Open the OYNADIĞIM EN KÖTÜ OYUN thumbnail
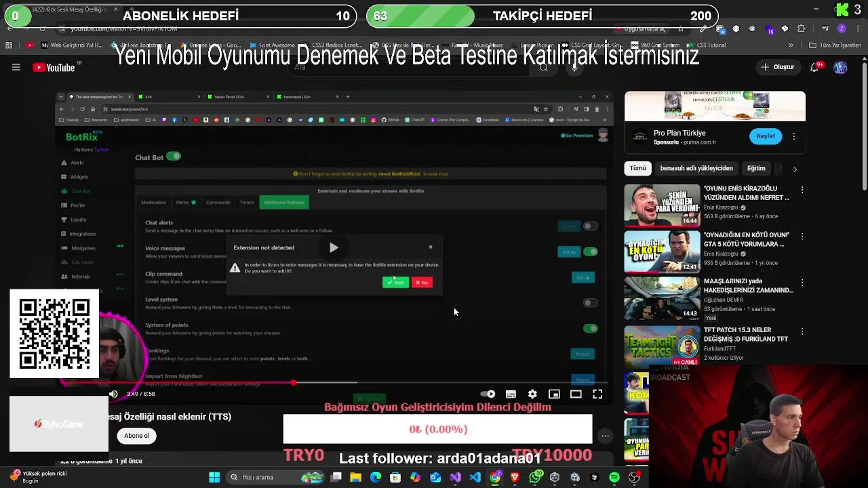Viewport: 868px width, 488px height. tap(662, 251)
